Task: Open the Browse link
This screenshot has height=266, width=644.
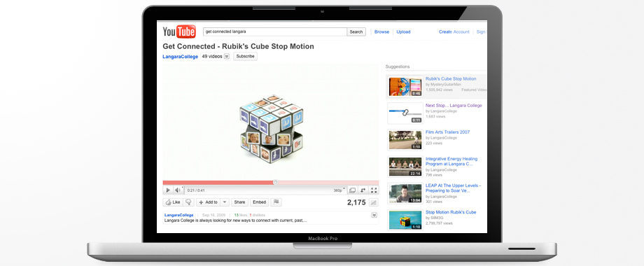Action: (x=381, y=31)
